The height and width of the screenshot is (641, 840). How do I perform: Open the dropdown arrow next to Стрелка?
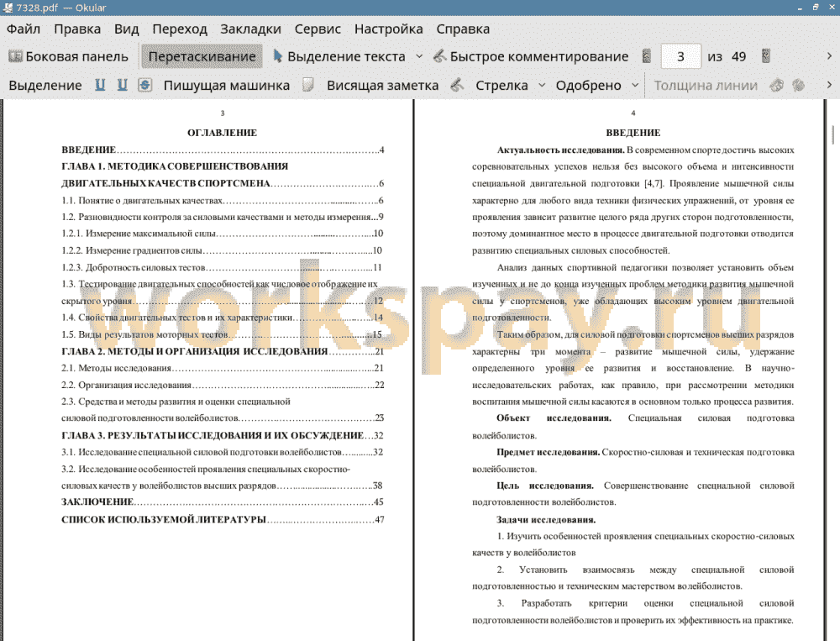tap(542, 85)
